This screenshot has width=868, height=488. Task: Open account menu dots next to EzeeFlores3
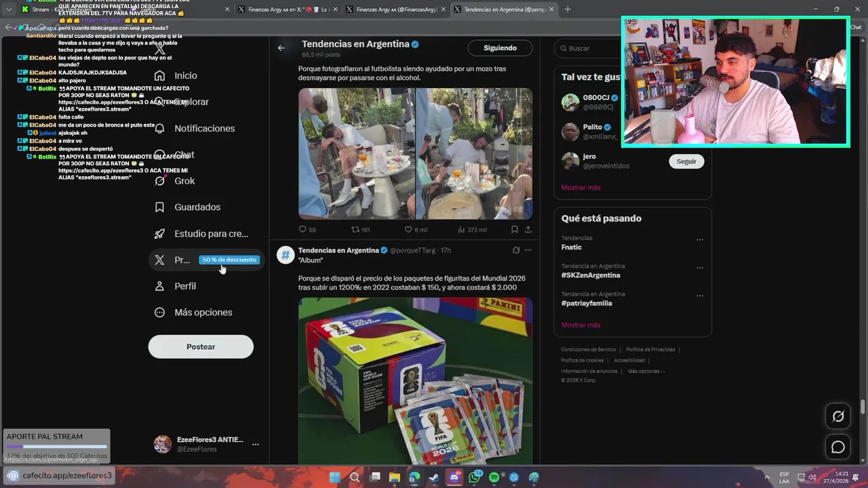[x=256, y=445]
